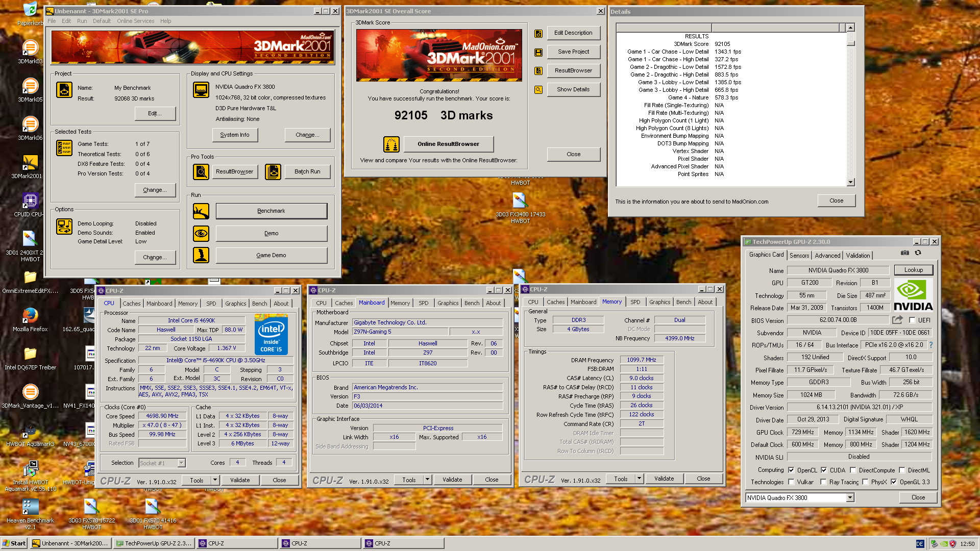Click the Details list scroll-up arrow
This screenshot has width=980, height=551.
tap(850, 28)
